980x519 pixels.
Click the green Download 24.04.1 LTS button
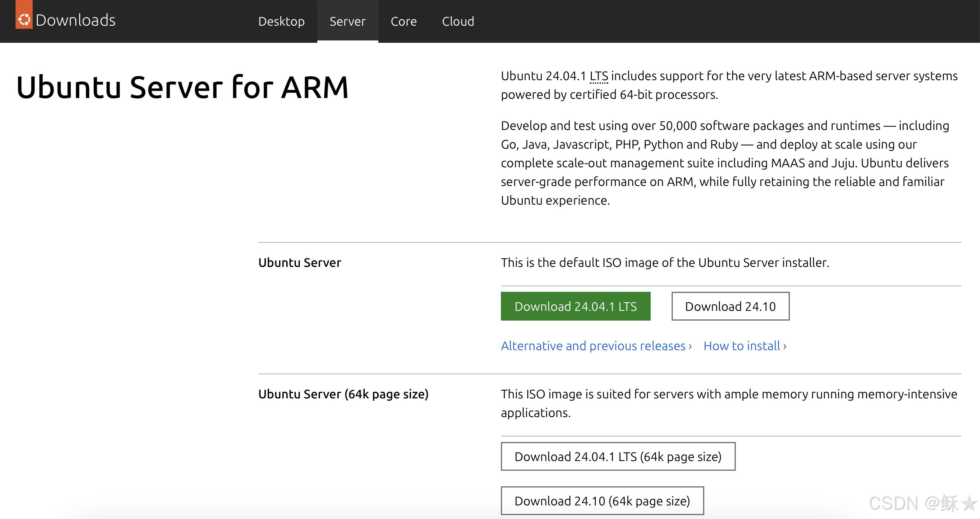coord(575,306)
